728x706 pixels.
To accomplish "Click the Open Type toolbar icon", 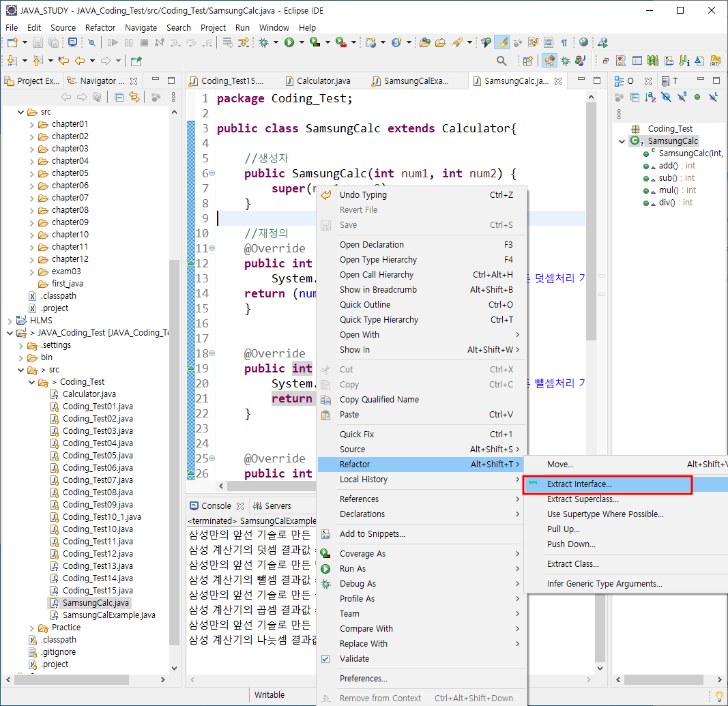I will (425, 43).
